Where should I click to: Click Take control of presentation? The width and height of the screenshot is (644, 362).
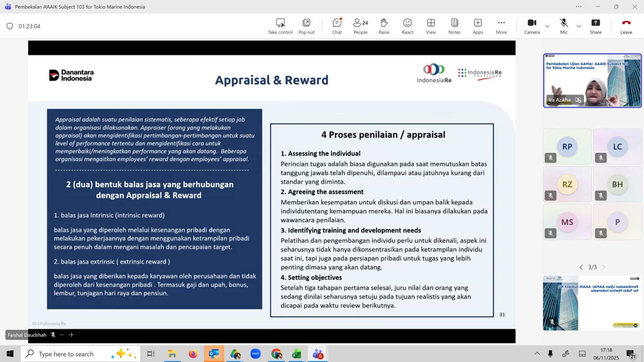(x=280, y=26)
